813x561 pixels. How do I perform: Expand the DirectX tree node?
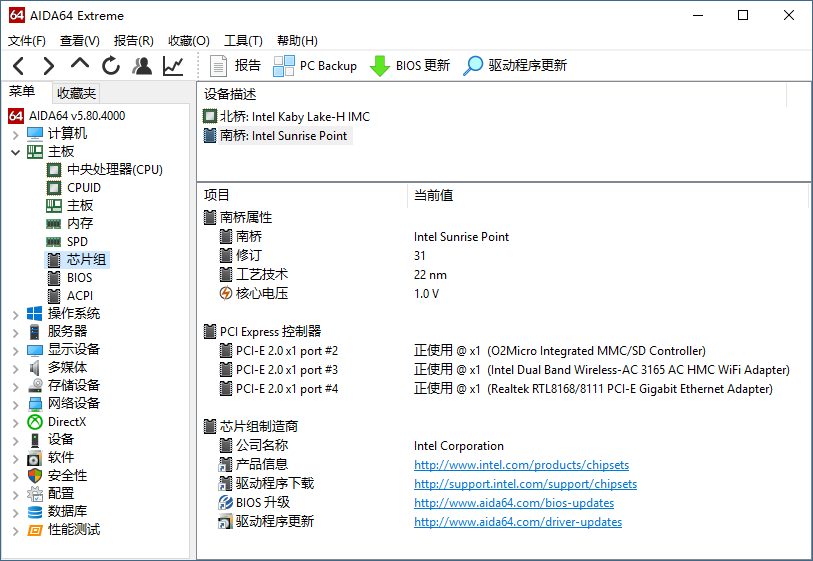[x=16, y=423]
